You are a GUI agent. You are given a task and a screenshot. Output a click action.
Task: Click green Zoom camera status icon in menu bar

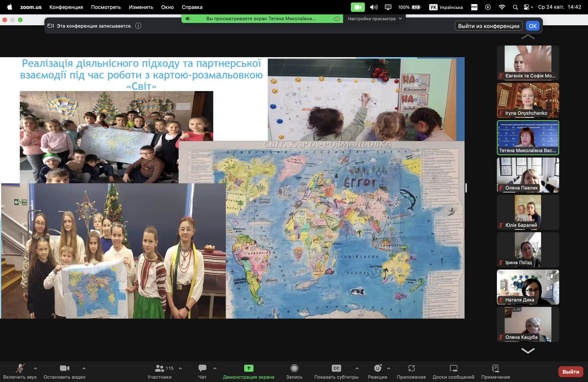(358, 7)
